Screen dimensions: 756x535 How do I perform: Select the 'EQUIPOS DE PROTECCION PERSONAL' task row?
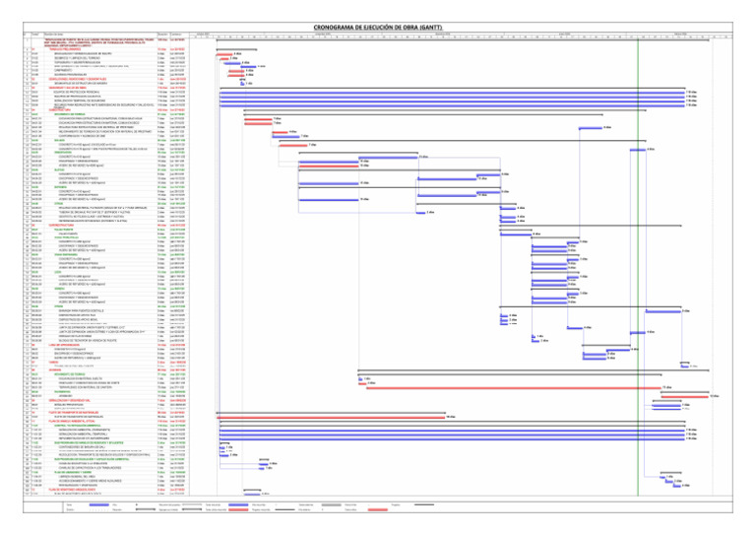click(106, 92)
